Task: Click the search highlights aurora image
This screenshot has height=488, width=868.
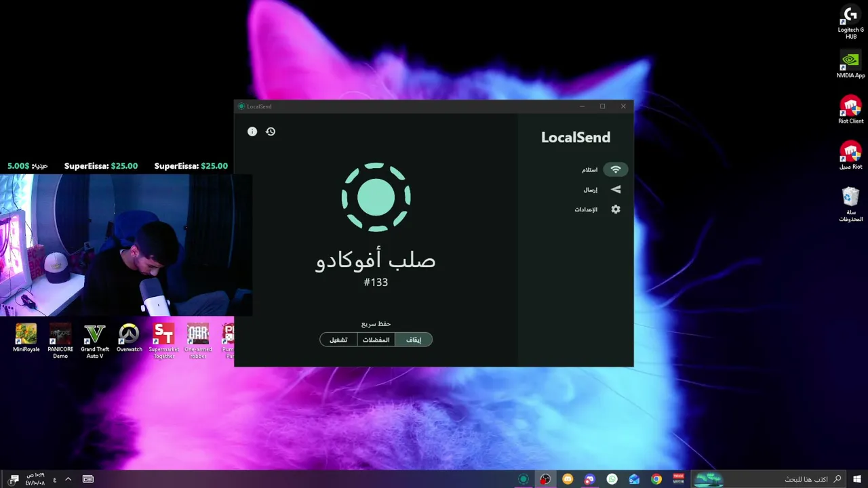Action: click(x=708, y=479)
